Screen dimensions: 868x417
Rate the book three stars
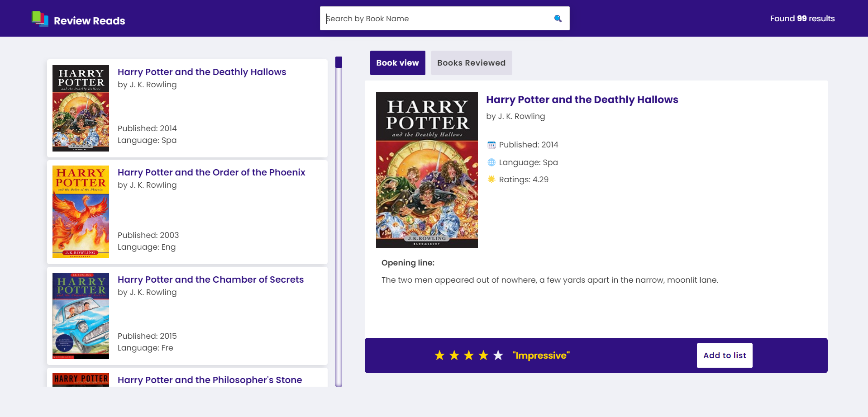click(469, 355)
